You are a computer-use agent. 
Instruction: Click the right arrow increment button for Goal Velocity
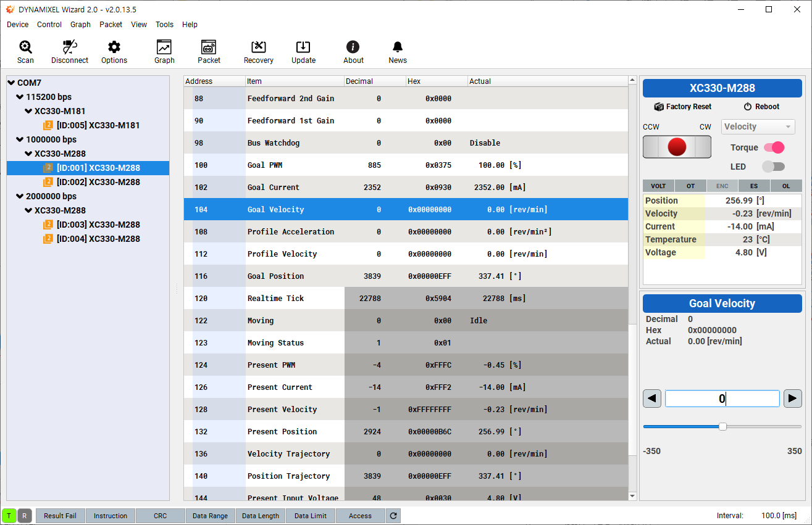[x=793, y=399]
